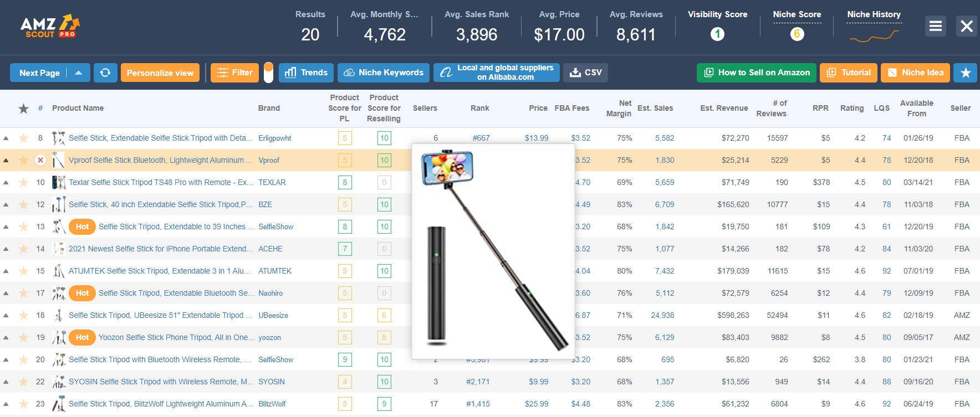Export results with the CSV button

(x=585, y=73)
